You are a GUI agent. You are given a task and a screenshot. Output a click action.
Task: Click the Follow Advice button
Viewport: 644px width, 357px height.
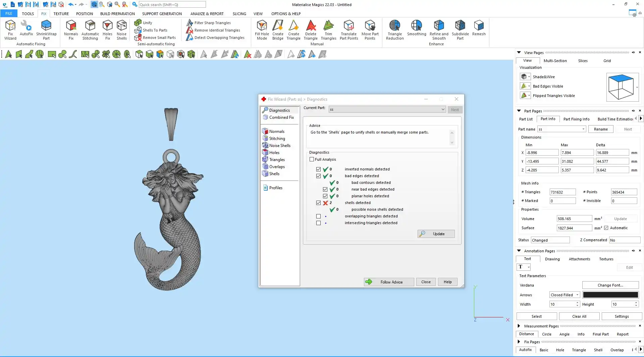coord(389,282)
